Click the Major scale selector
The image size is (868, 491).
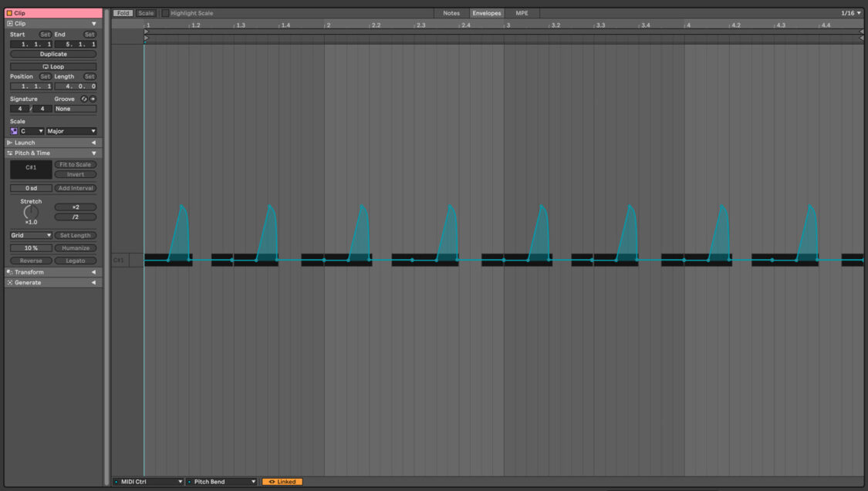(x=71, y=130)
